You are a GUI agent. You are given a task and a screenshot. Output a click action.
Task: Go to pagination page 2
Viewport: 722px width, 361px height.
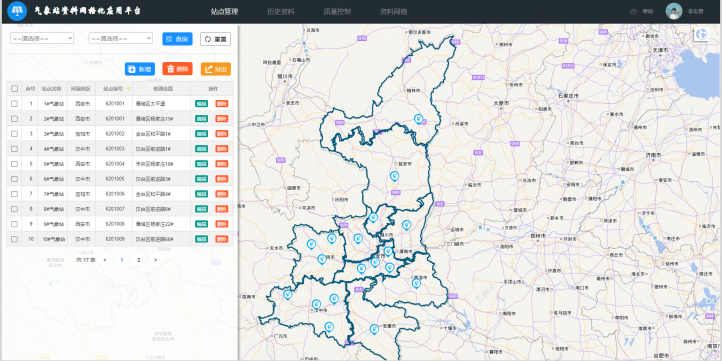(x=139, y=260)
